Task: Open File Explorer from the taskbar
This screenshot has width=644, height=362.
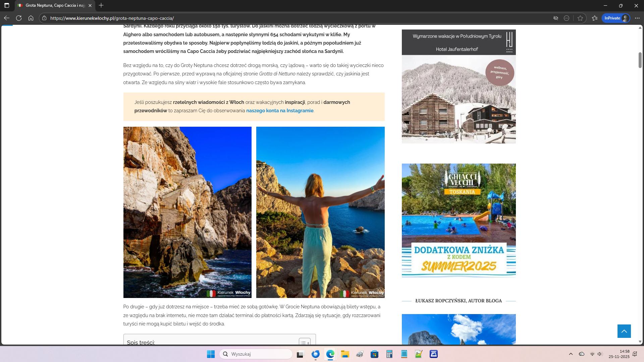Action: point(345,354)
